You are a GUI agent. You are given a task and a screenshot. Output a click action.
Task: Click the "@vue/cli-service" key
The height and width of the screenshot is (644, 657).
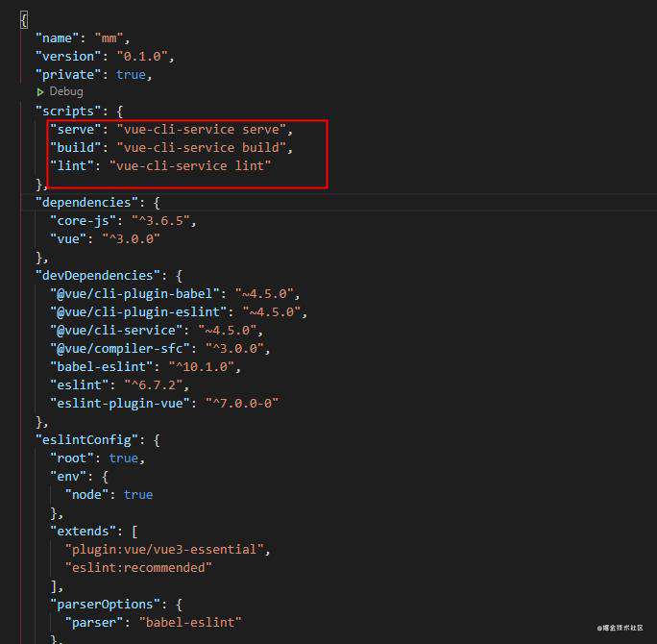tap(116, 331)
